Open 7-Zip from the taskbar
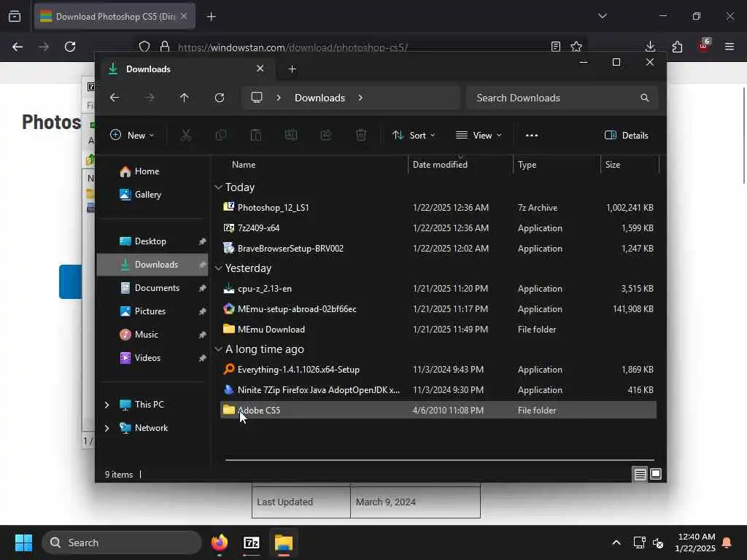Screen dimensions: 747x560 (x=252, y=542)
